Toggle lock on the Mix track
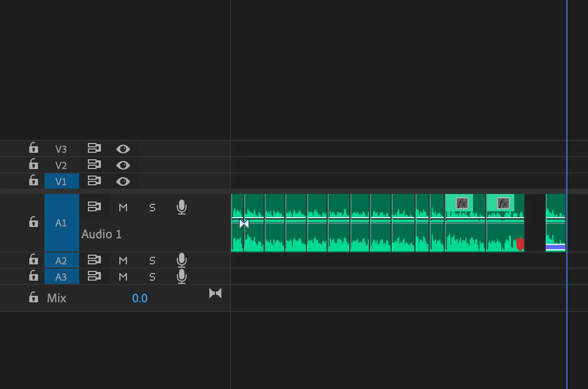This screenshot has height=389, width=588. click(34, 297)
